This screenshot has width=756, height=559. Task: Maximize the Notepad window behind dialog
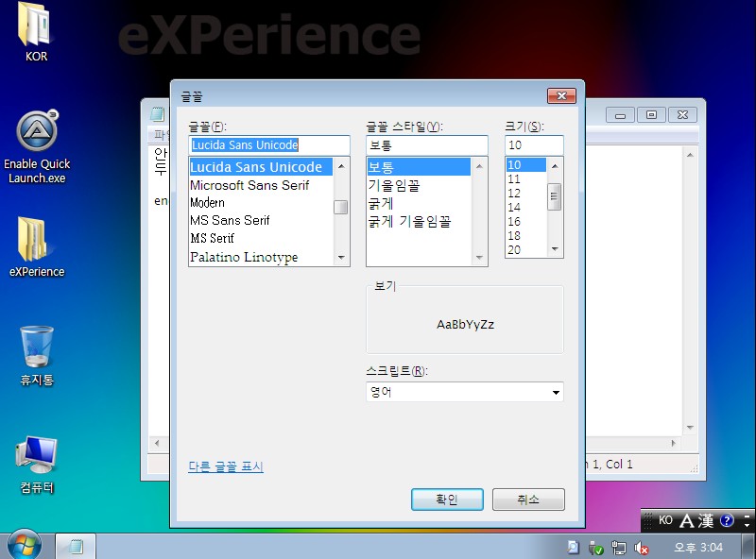pyautogui.click(x=651, y=114)
